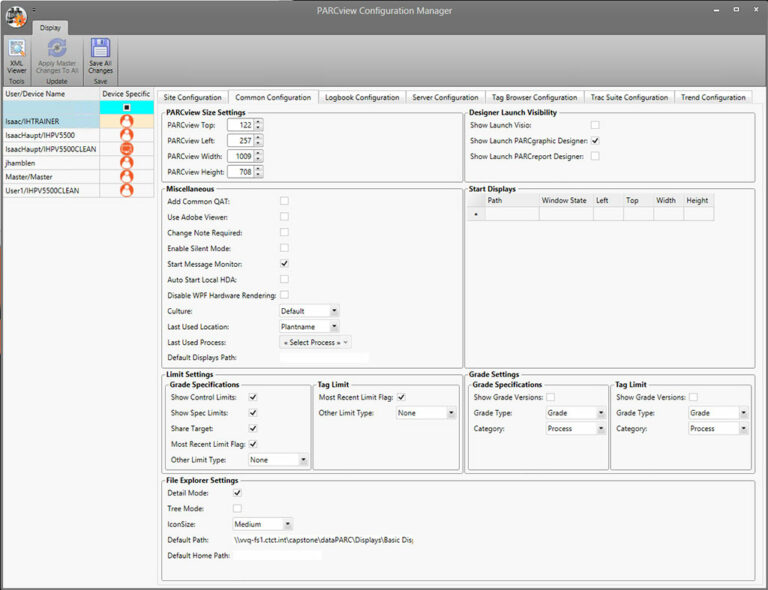The image size is (768, 590).
Task: Click the device icon for IsaacHaupt/IHPV5500CLEAN
Action: pos(126,149)
